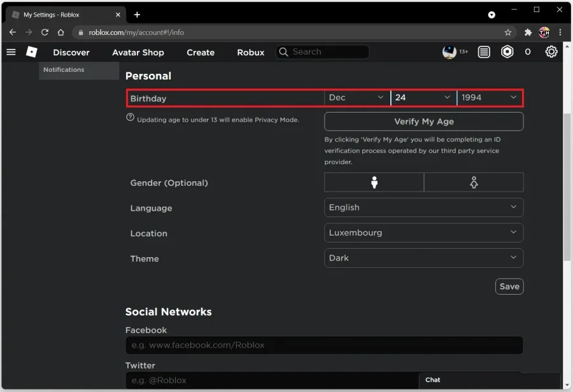Open the Discover page
This screenshot has height=392, width=573.
pyautogui.click(x=71, y=52)
